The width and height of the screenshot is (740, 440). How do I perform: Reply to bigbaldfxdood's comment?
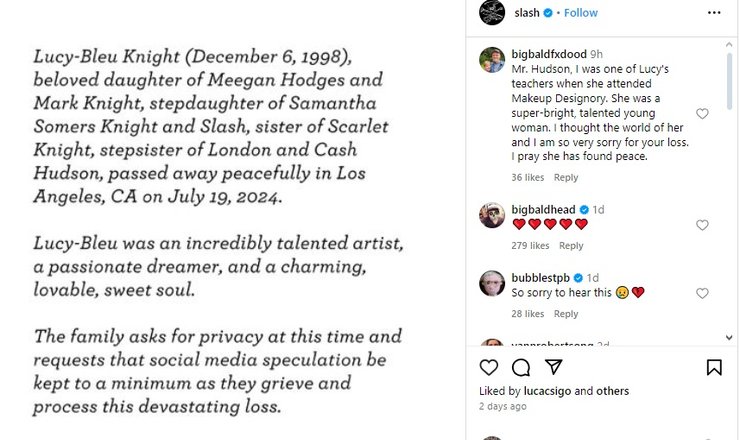[x=566, y=178]
